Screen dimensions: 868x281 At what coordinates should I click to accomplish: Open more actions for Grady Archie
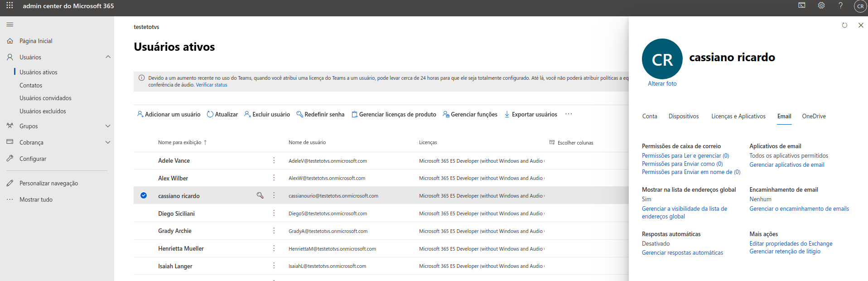274,231
